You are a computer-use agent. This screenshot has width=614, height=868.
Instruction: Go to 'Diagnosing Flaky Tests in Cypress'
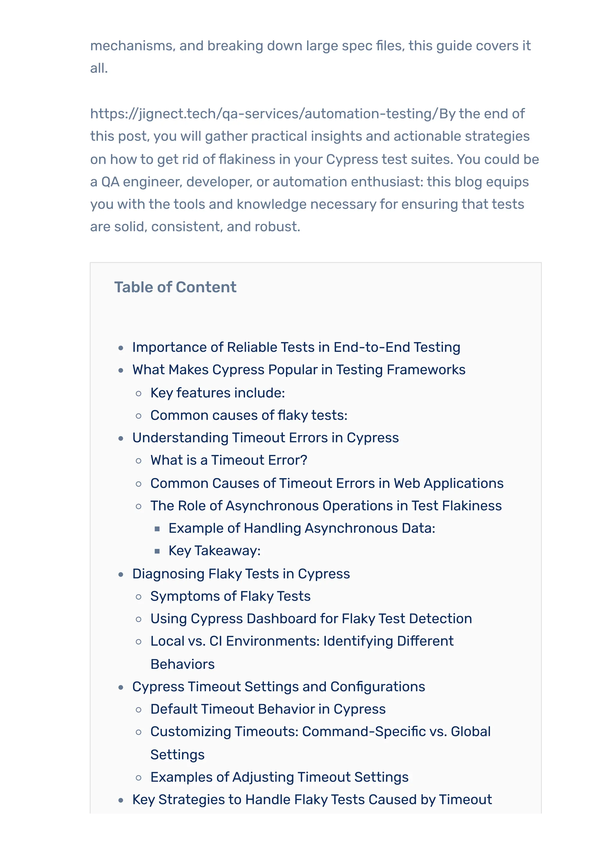point(241,574)
